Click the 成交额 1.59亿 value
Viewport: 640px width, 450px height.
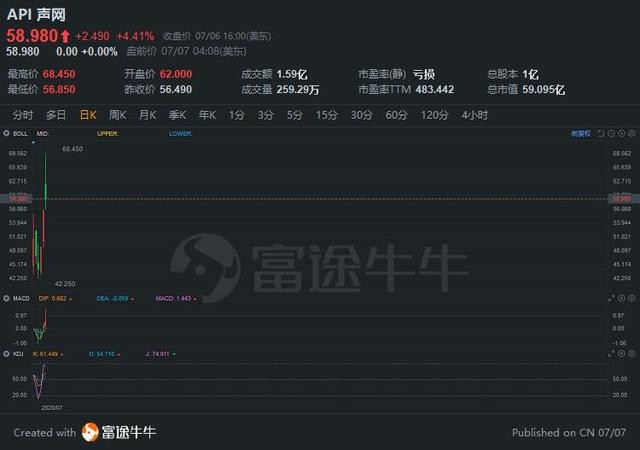pyautogui.click(x=292, y=74)
